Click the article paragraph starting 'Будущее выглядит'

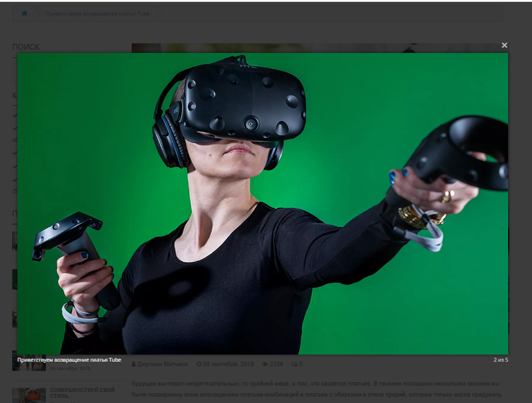click(x=316, y=389)
